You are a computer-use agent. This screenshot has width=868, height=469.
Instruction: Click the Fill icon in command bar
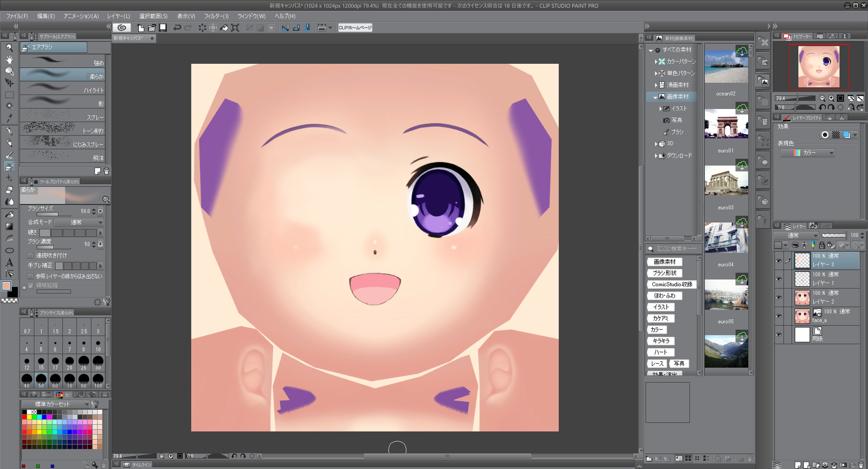[x=224, y=27]
